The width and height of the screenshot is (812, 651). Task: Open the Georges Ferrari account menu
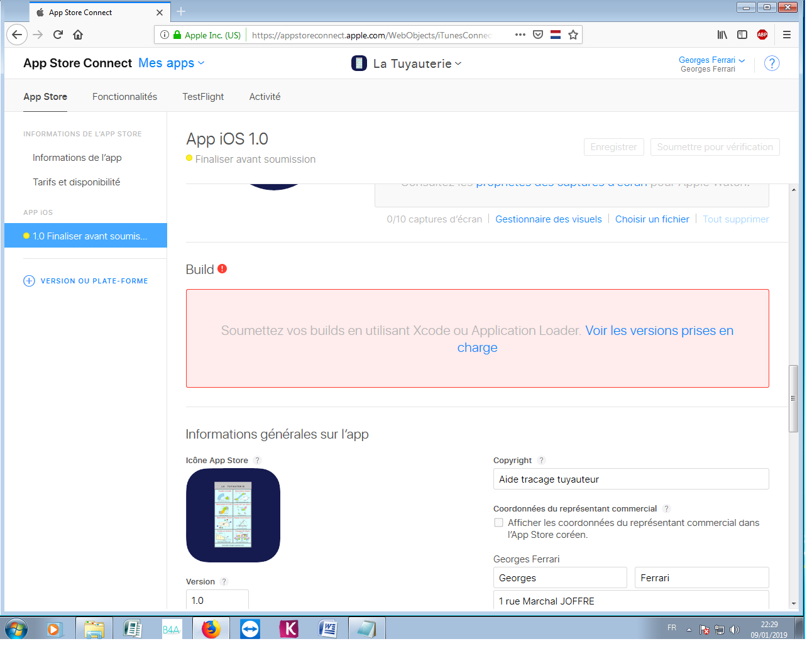[x=712, y=60]
